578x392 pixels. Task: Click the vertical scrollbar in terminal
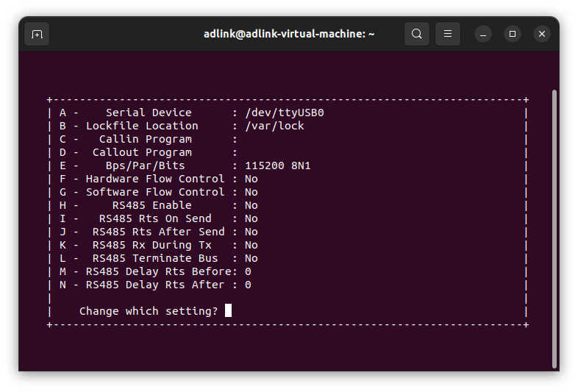click(554, 229)
